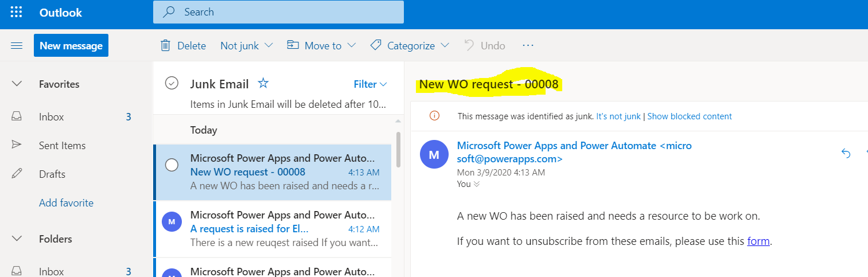Reply using the arrow icon
The height and width of the screenshot is (277, 868).
[x=846, y=153]
